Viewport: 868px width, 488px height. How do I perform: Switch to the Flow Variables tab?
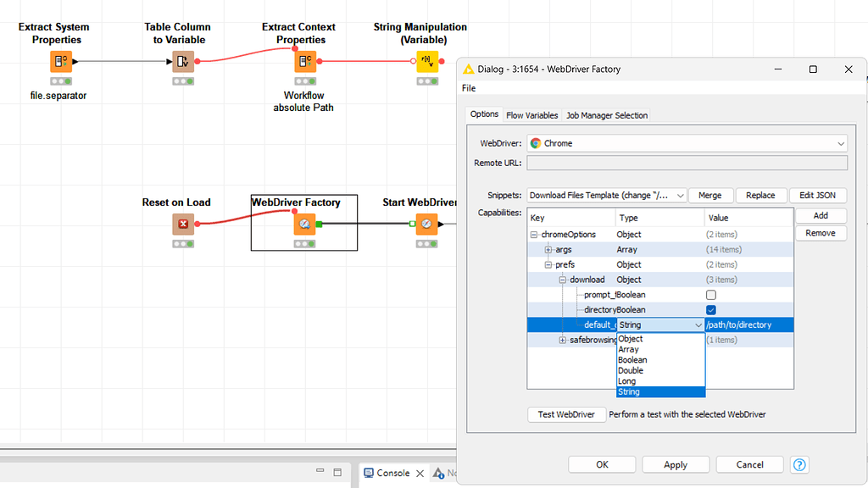tap(531, 114)
